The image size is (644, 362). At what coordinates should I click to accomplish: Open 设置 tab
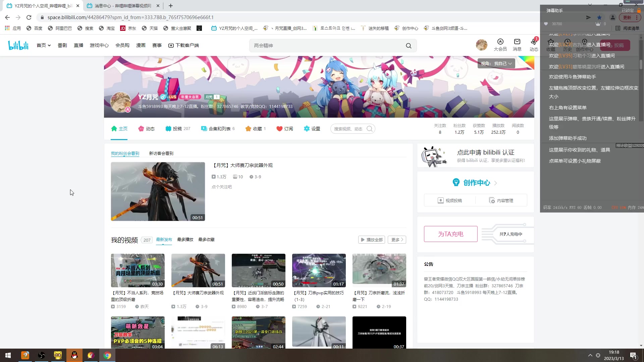coord(312,129)
